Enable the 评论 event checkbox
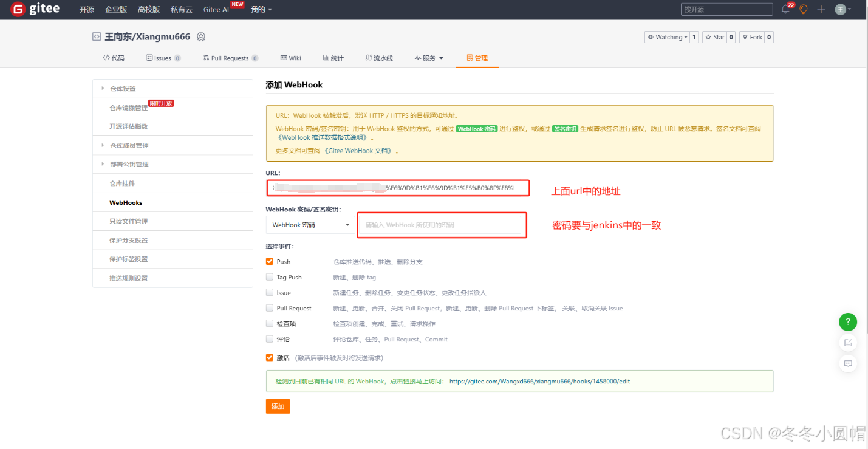Image resolution: width=868 pixels, height=449 pixels. point(270,339)
